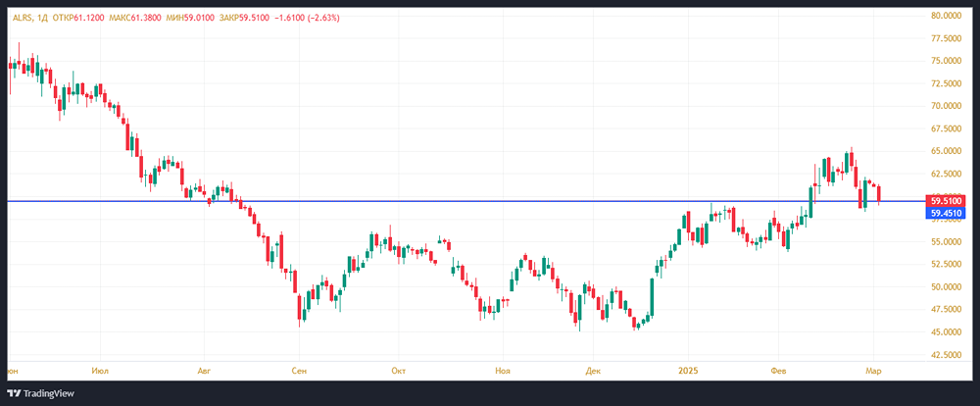980x406 pixels.
Task: Click the −1.6100 (−2.63%) change value
Action: (307, 18)
